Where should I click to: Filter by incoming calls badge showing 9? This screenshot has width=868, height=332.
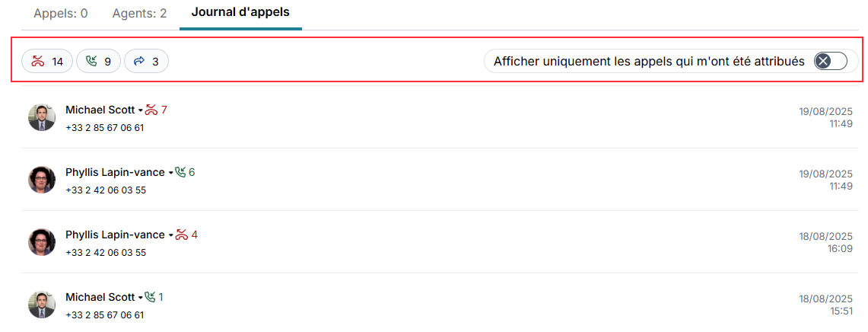tap(99, 62)
